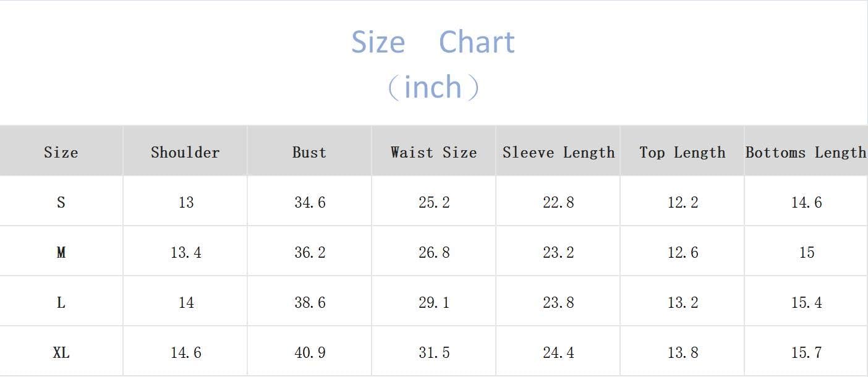The image size is (868, 377).
Task: Click bust value 34.6 for size S
Action: tap(310, 202)
